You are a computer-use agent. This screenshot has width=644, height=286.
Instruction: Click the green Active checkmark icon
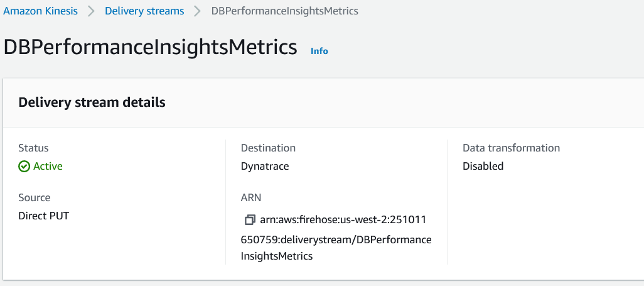pyautogui.click(x=24, y=166)
